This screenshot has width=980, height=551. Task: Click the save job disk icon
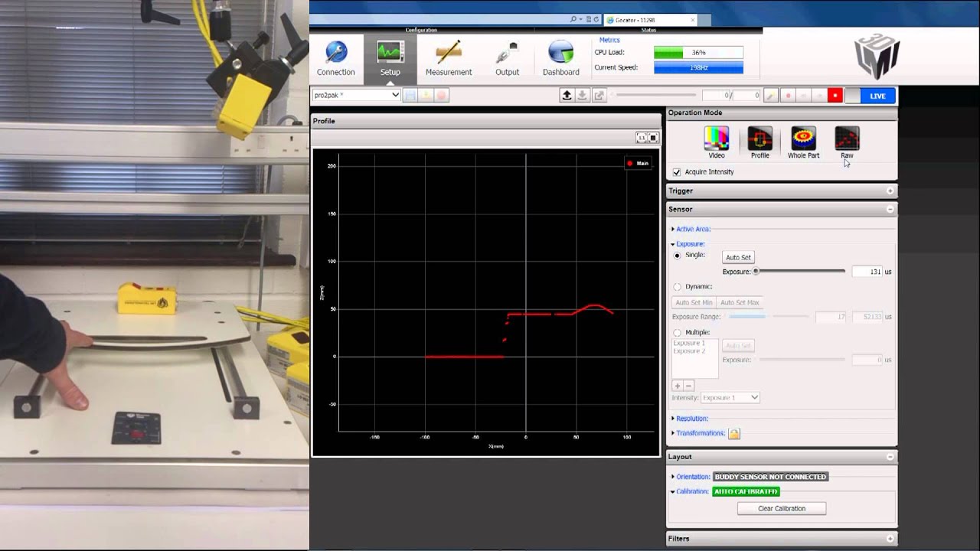click(x=410, y=95)
